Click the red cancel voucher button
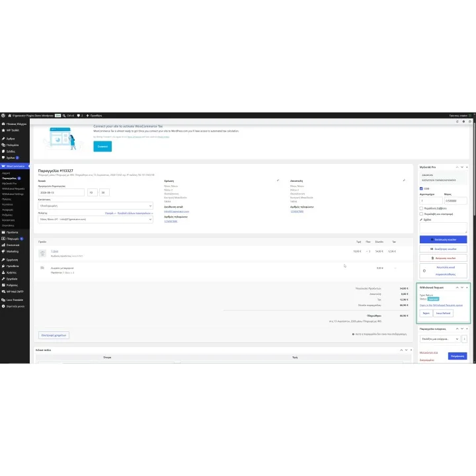Image resolution: width=476 pixels, height=476 pixels. coord(443,258)
